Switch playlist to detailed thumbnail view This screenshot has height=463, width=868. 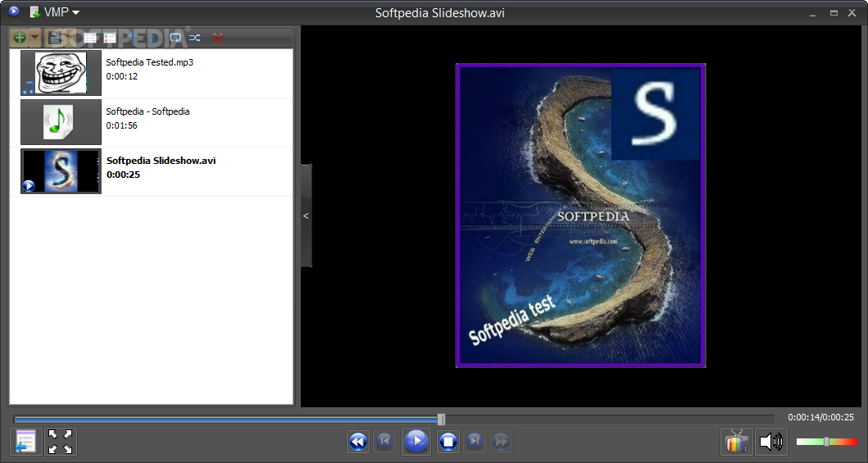(x=110, y=39)
